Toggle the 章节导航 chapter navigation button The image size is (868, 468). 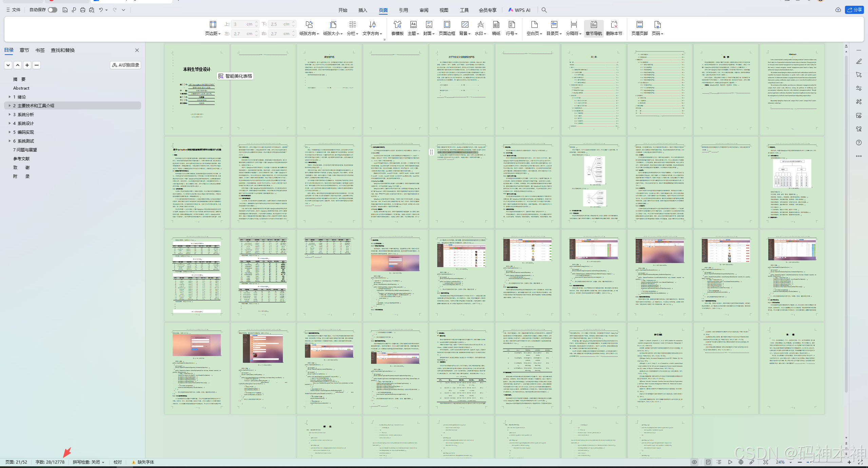594,28
